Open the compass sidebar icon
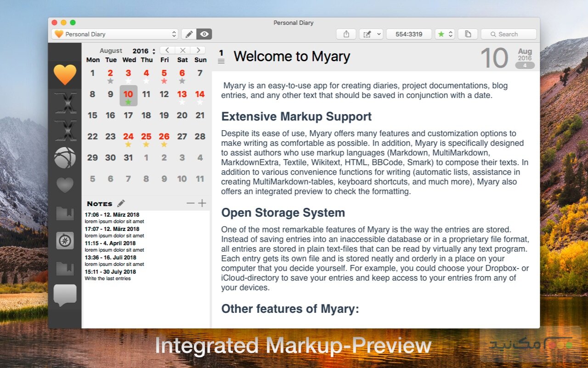Screen dimensions: 588x368 pos(65,241)
